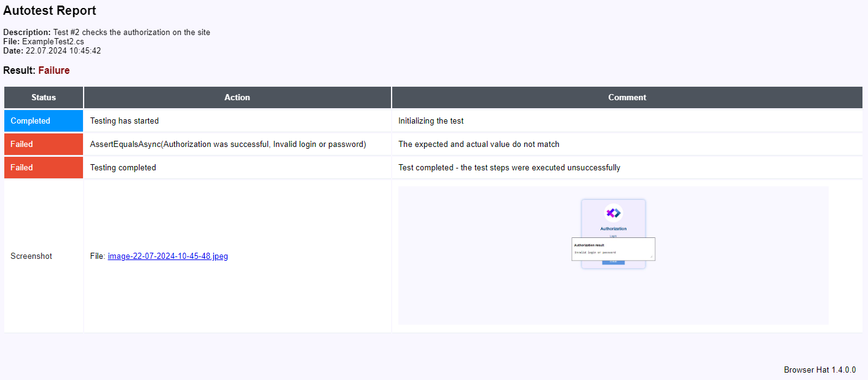Click the ExampleTest2.cs file name
Viewport: 868px width, 380px height.
(x=53, y=42)
